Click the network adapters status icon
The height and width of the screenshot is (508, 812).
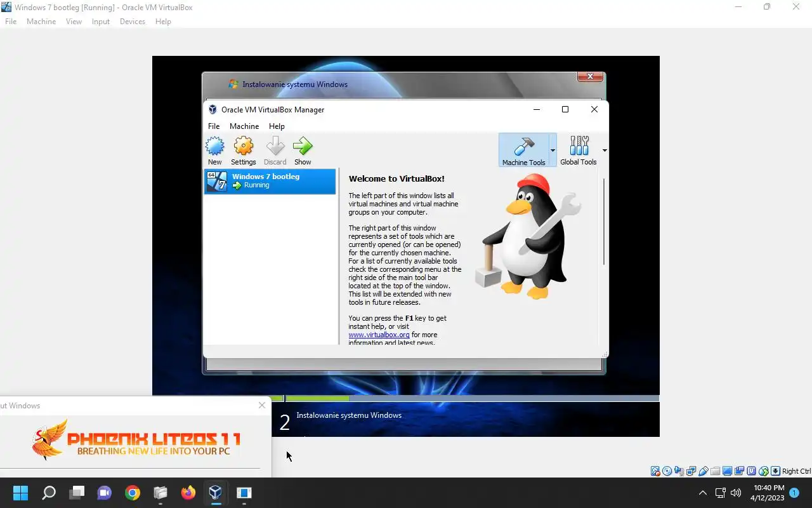pos(691,471)
